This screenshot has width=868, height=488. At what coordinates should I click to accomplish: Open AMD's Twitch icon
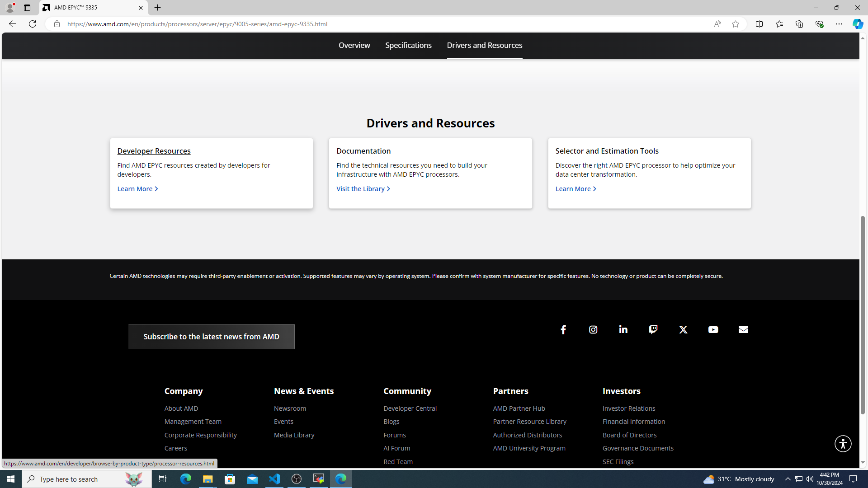point(653,330)
